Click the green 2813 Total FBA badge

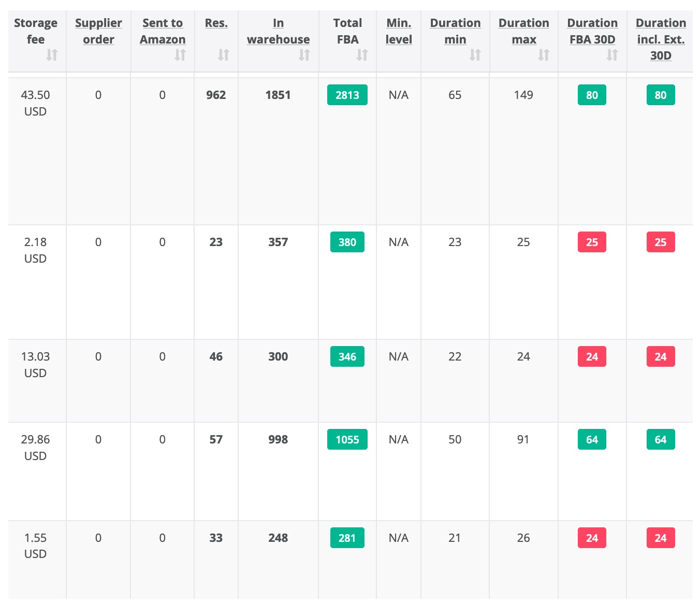(347, 95)
